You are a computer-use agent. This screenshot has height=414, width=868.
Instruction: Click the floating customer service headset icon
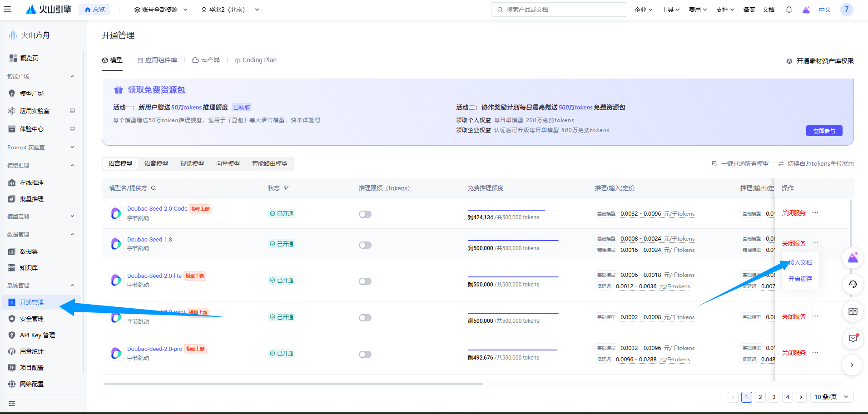coord(853,284)
